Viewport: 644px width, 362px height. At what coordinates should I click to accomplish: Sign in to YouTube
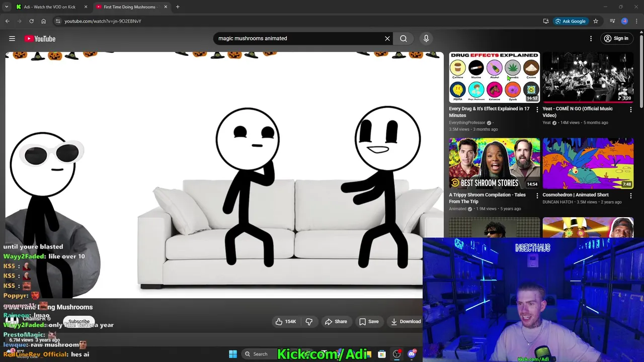tap(616, 38)
